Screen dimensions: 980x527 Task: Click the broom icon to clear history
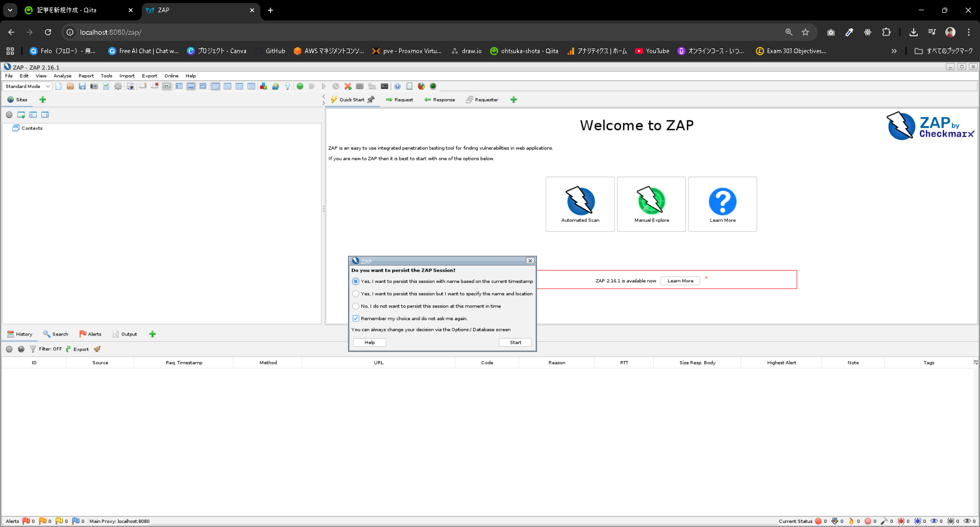97,349
